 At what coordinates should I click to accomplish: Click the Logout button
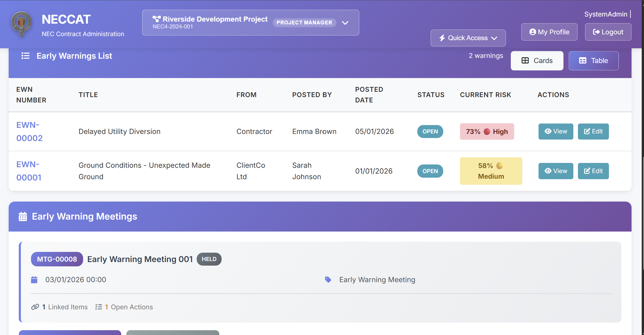pos(608,32)
